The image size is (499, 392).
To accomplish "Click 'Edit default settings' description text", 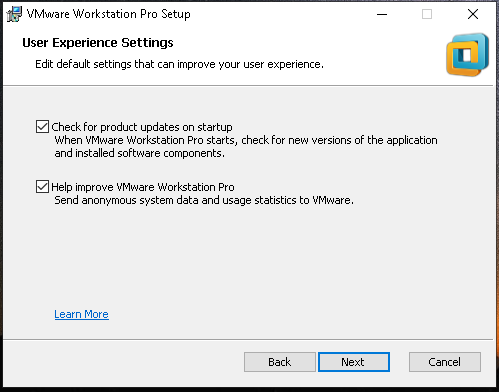I will coord(179,64).
